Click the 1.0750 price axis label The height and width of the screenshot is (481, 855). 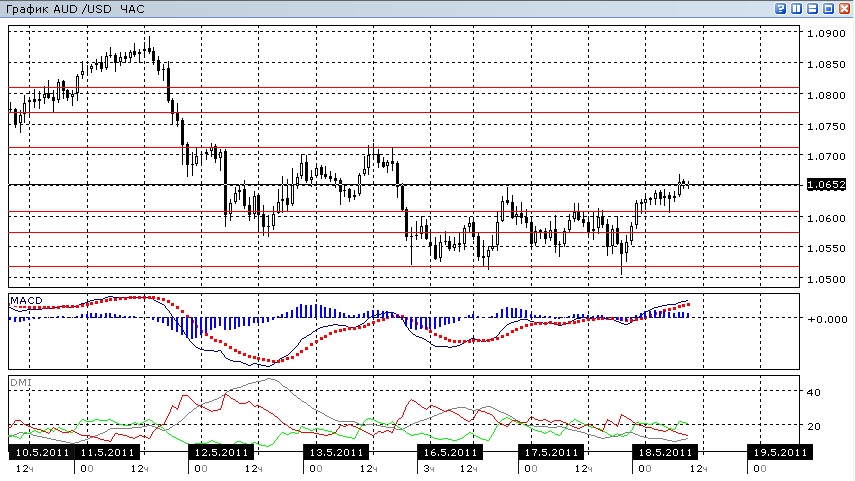point(826,126)
